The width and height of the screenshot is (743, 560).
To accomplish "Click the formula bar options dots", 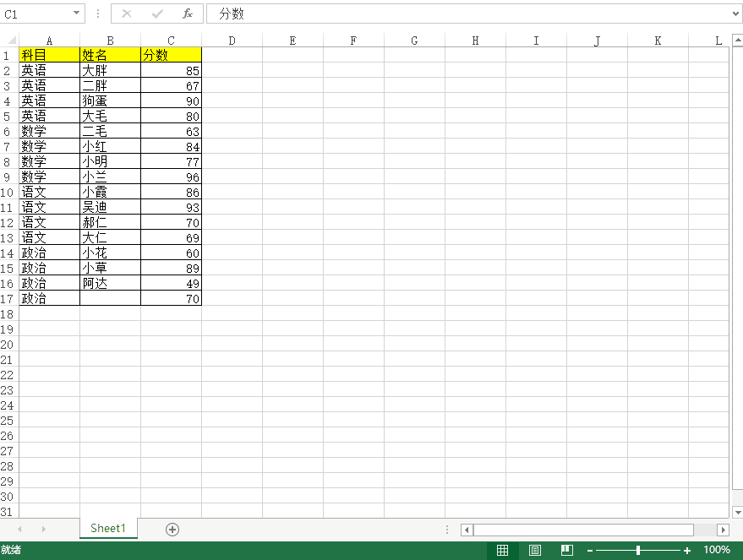I will pos(98,14).
